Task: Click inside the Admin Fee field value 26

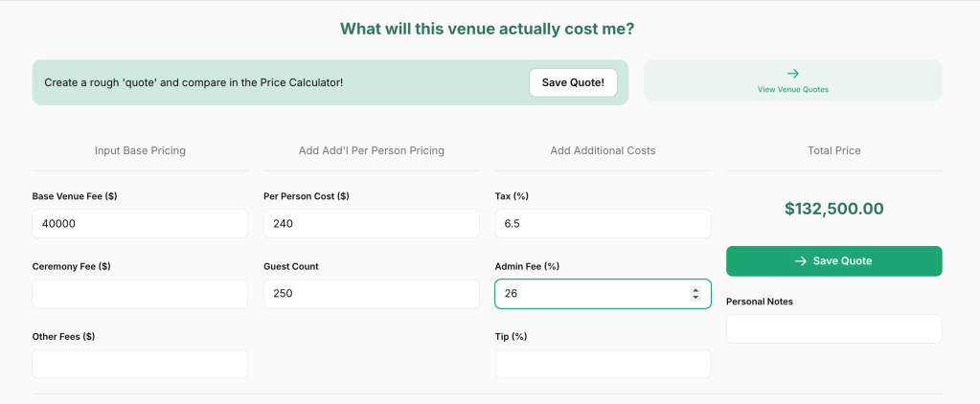Action: click(x=584, y=294)
